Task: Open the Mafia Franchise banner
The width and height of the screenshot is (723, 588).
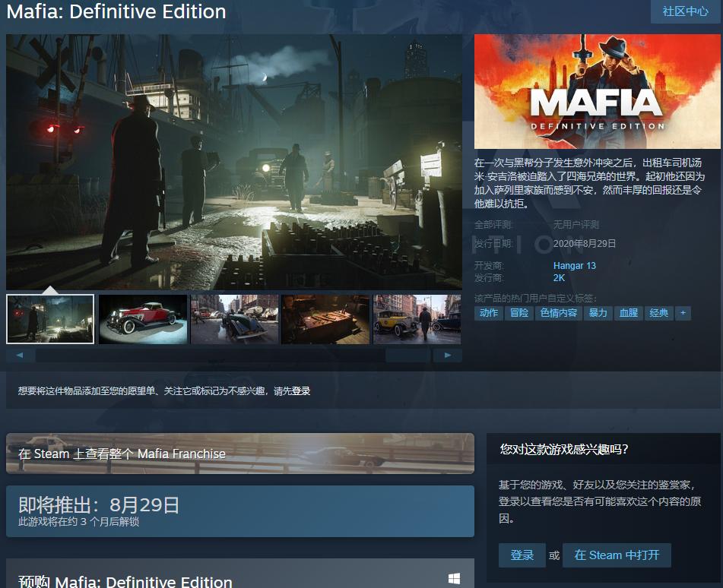Action: [x=239, y=454]
